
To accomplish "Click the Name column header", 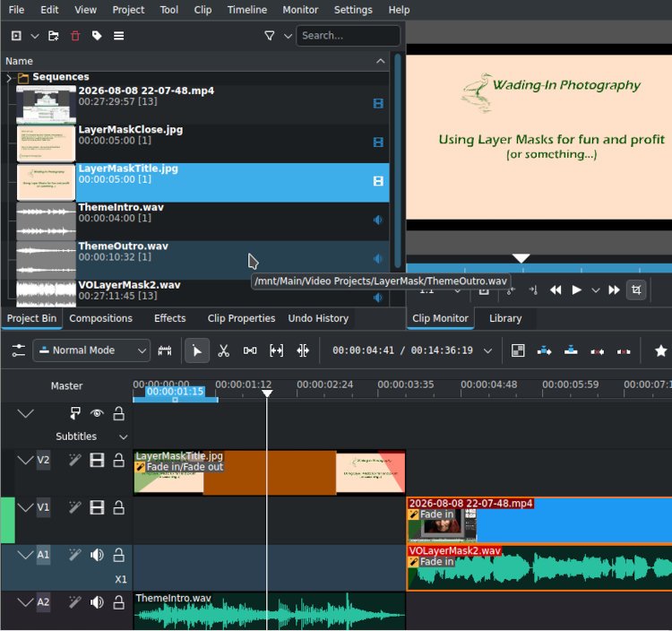I will tap(195, 61).
